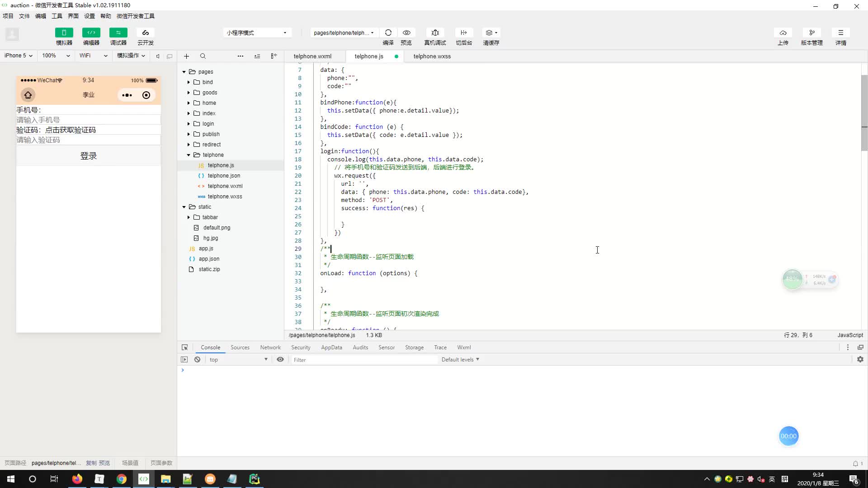The width and height of the screenshot is (868, 488).
Task: Click the element inspector icon in devtools
Action: (x=184, y=347)
